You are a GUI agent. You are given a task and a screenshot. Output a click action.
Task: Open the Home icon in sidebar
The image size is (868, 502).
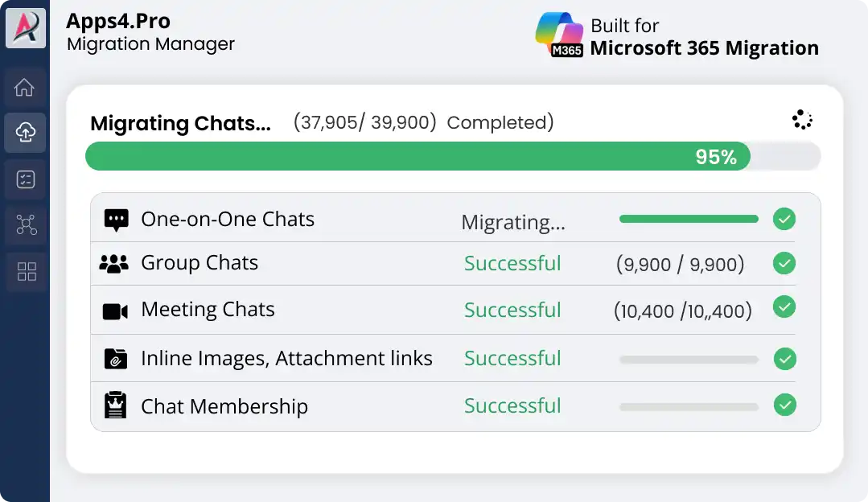(24, 87)
